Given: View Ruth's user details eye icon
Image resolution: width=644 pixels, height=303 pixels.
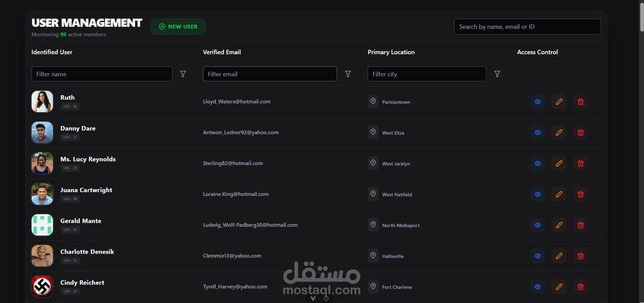Looking at the screenshot, I should tap(538, 102).
